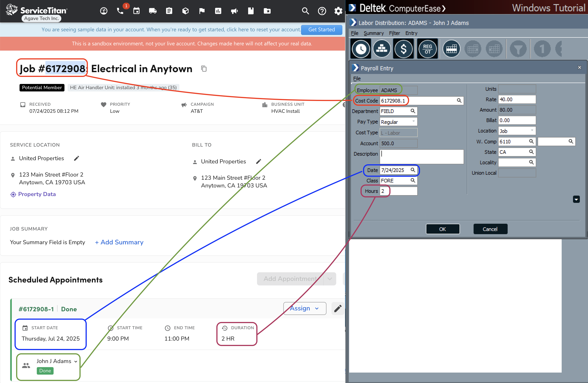Open the John J Adams assignee dropdown
The width and height of the screenshot is (588, 383).
(77, 361)
